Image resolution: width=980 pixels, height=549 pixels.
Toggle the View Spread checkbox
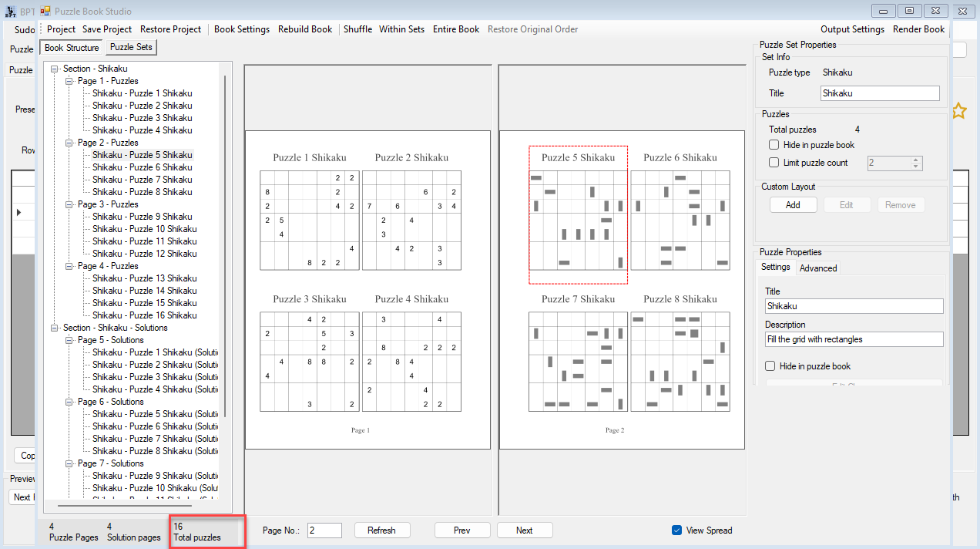pos(676,530)
